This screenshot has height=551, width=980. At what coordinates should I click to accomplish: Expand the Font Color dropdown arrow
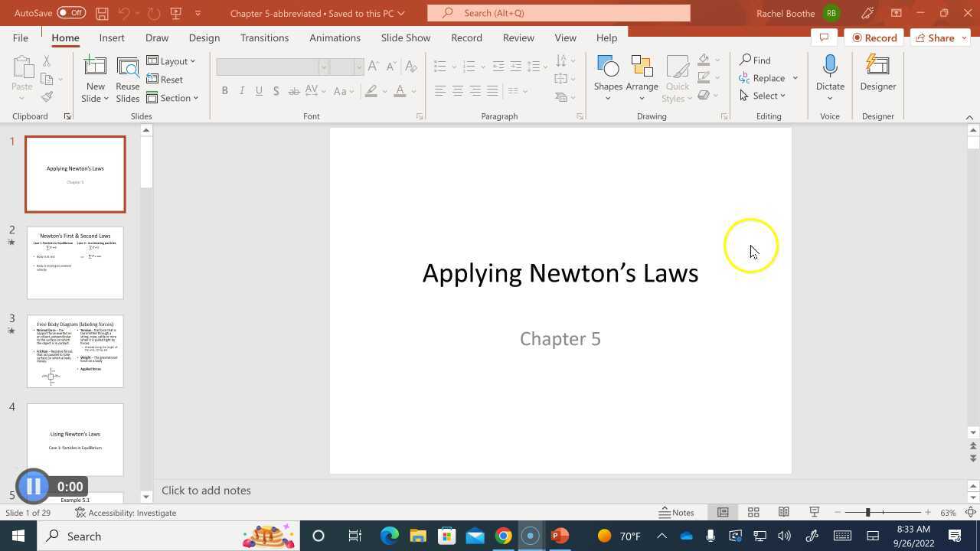point(413,91)
